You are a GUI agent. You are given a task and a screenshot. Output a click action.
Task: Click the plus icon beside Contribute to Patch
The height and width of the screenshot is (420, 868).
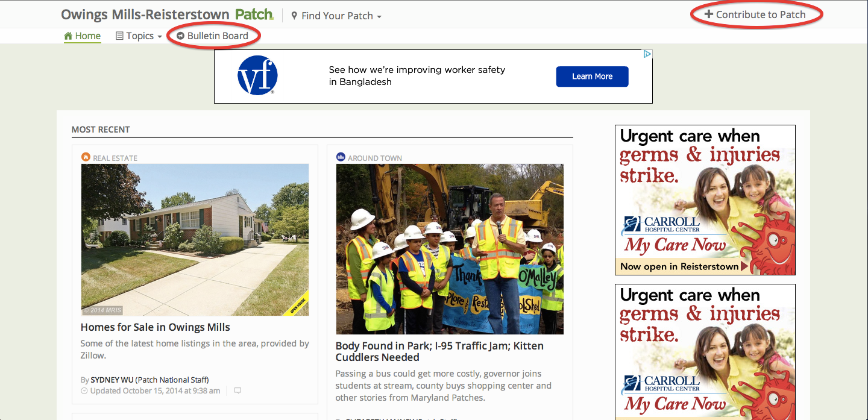tap(709, 14)
